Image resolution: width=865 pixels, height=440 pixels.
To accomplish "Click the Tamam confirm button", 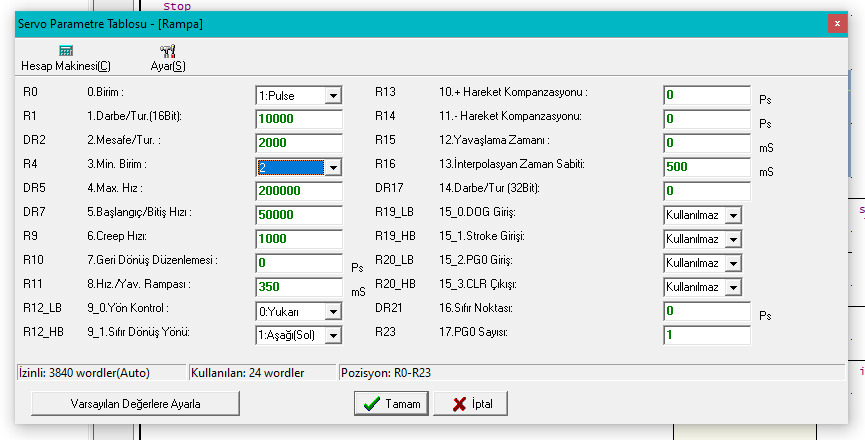I will point(391,403).
